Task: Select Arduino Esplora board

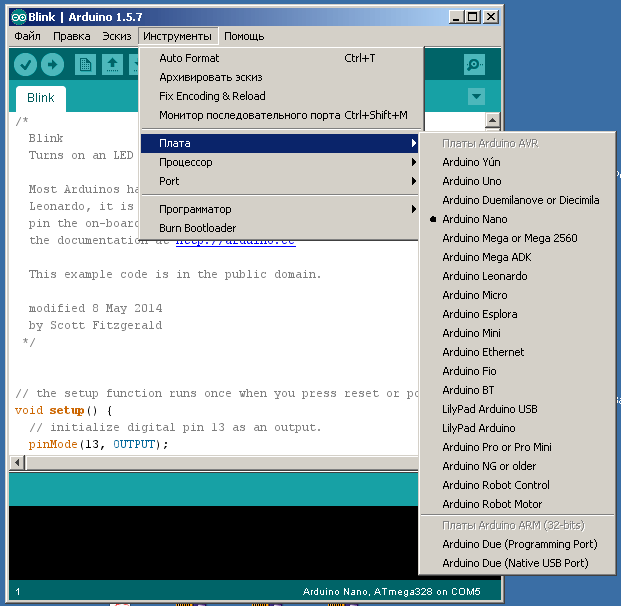Action: 517,314
